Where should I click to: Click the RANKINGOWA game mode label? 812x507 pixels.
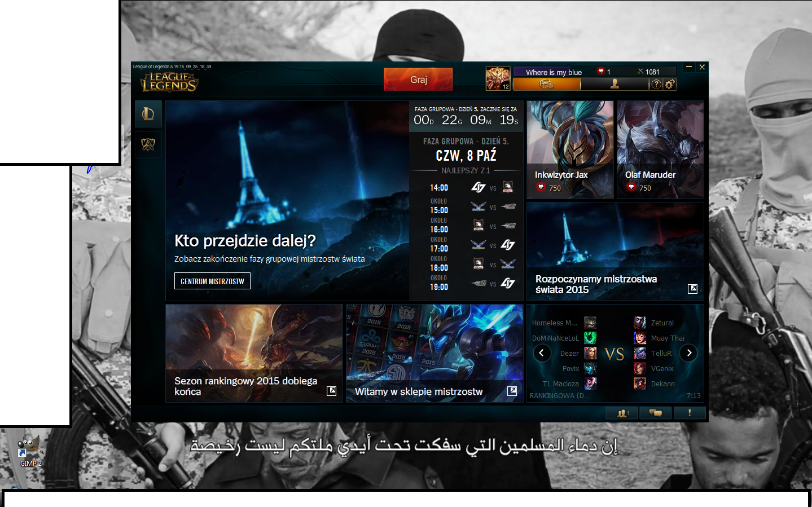click(559, 396)
